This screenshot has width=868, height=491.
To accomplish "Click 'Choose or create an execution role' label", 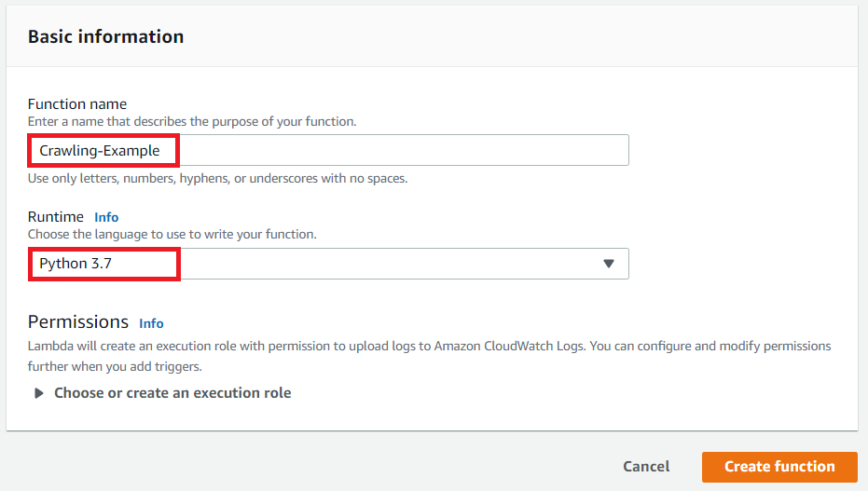I will click(x=172, y=393).
